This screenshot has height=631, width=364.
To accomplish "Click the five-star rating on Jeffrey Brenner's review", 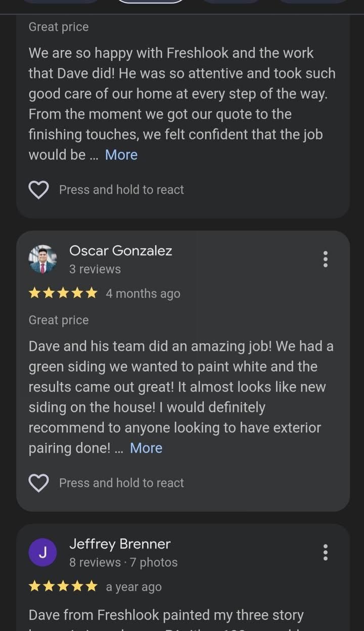I will [x=63, y=587].
